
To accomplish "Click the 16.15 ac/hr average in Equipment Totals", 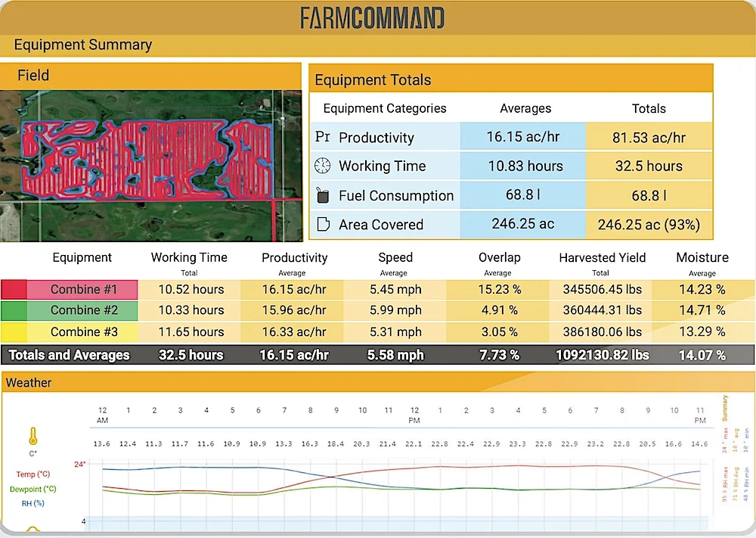I will 523,136.
